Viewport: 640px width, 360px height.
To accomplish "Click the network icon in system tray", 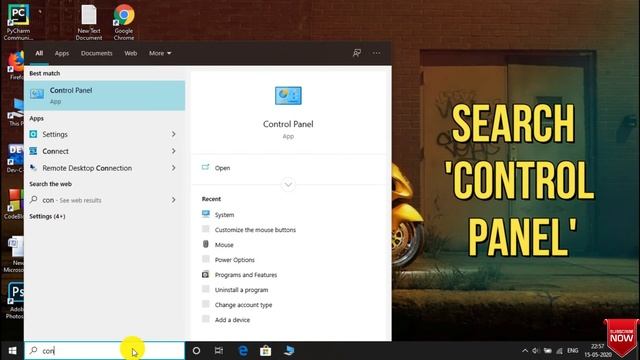I will [560, 351].
